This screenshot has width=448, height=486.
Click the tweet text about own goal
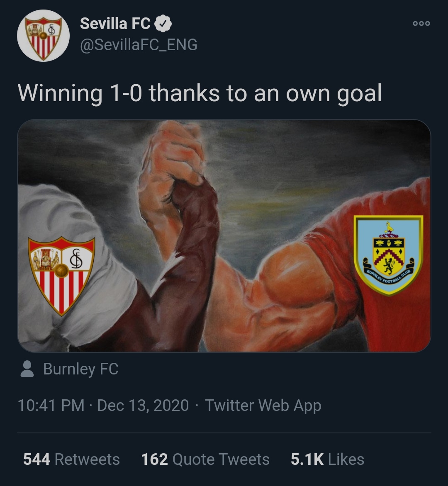(x=200, y=93)
